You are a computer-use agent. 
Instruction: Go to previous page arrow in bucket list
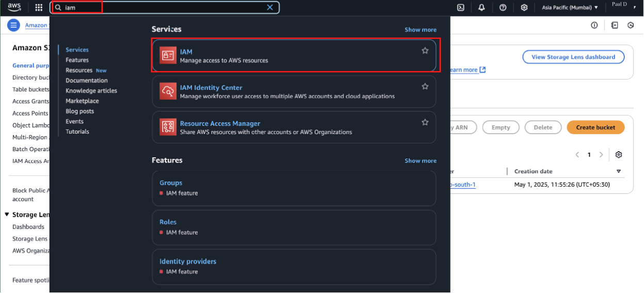[x=578, y=155]
